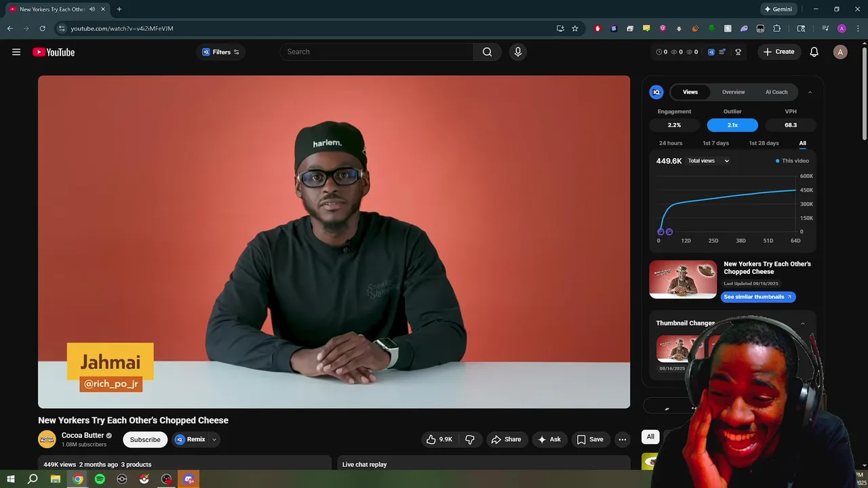Click the vidIQ list icon in header
Screen dimensions: 868x488
(723, 52)
